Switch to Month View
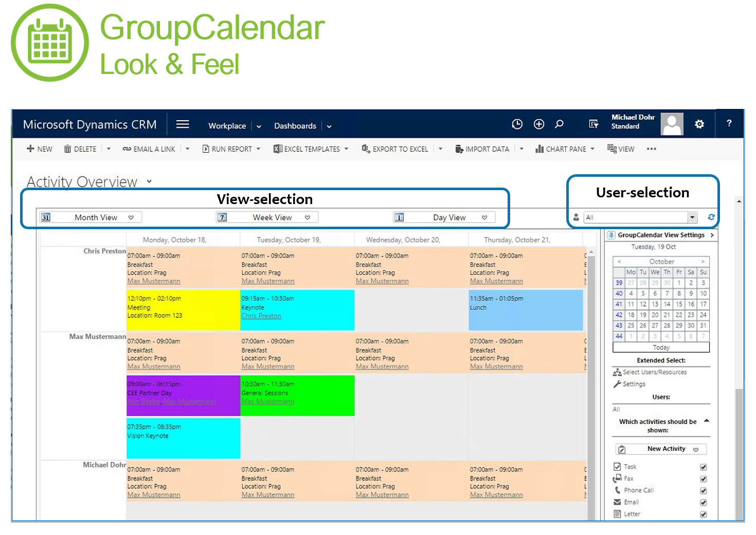The image size is (756, 535). coord(91,217)
